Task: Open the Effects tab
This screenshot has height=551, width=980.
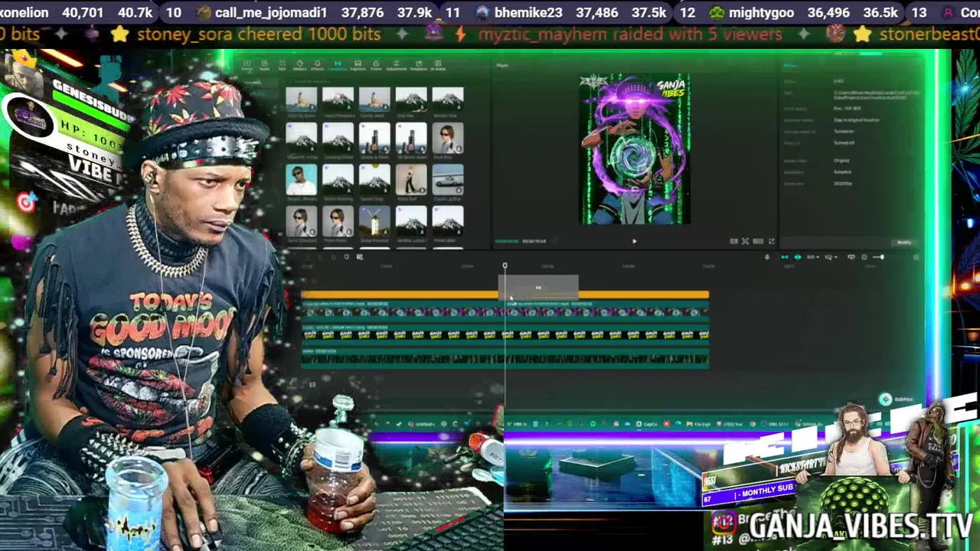Action: point(318,65)
